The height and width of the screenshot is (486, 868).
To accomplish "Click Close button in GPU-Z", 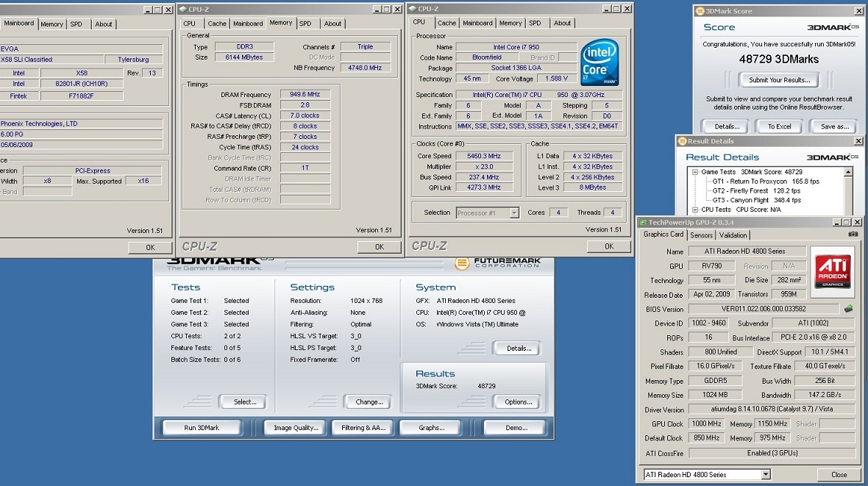I will pyautogui.click(x=839, y=474).
